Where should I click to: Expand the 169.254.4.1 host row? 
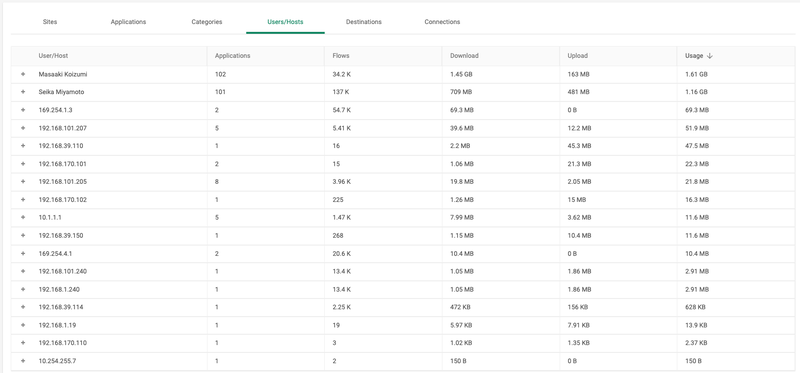point(23,254)
